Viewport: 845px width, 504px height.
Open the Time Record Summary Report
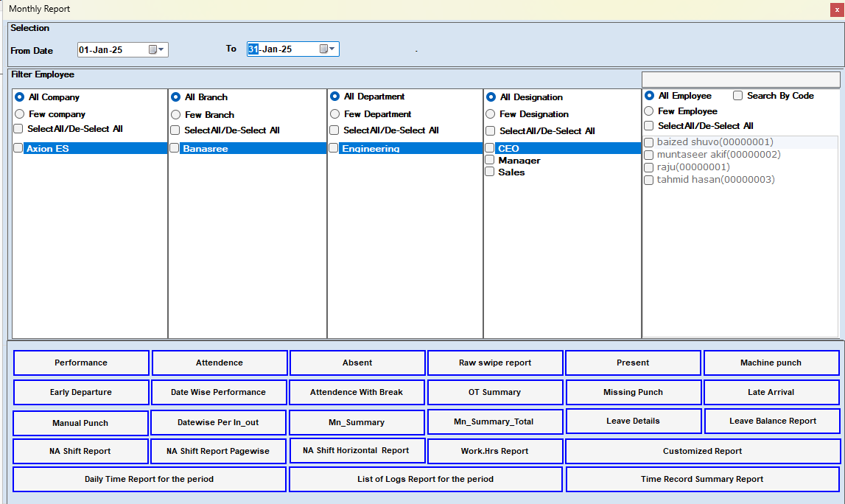[x=702, y=479]
